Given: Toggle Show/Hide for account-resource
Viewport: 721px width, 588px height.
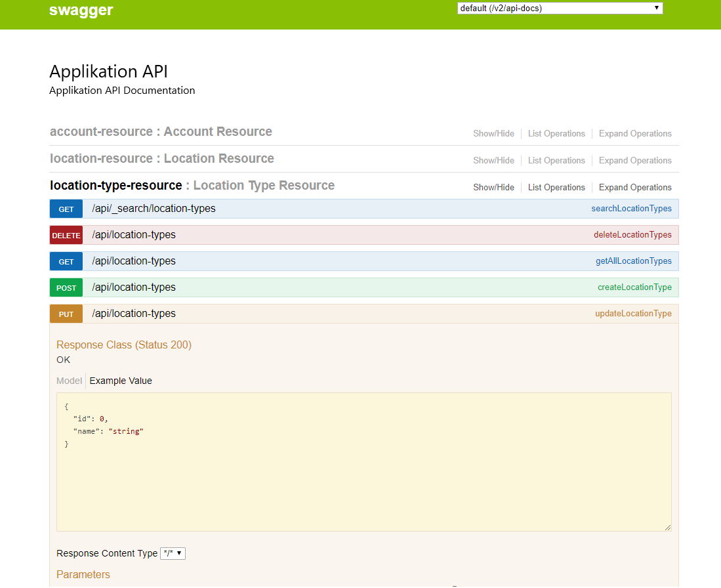Looking at the screenshot, I should [x=493, y=134].
